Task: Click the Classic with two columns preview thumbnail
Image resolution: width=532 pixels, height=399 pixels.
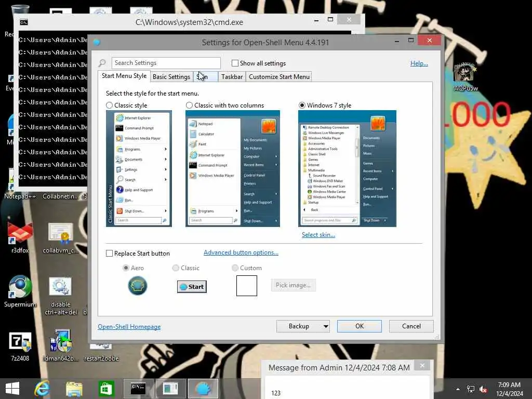Action: click(x=233, y=168)
